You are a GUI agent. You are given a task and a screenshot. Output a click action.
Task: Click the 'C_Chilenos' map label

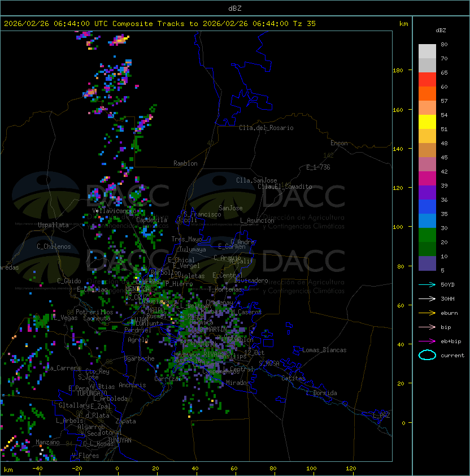[54, 246]
